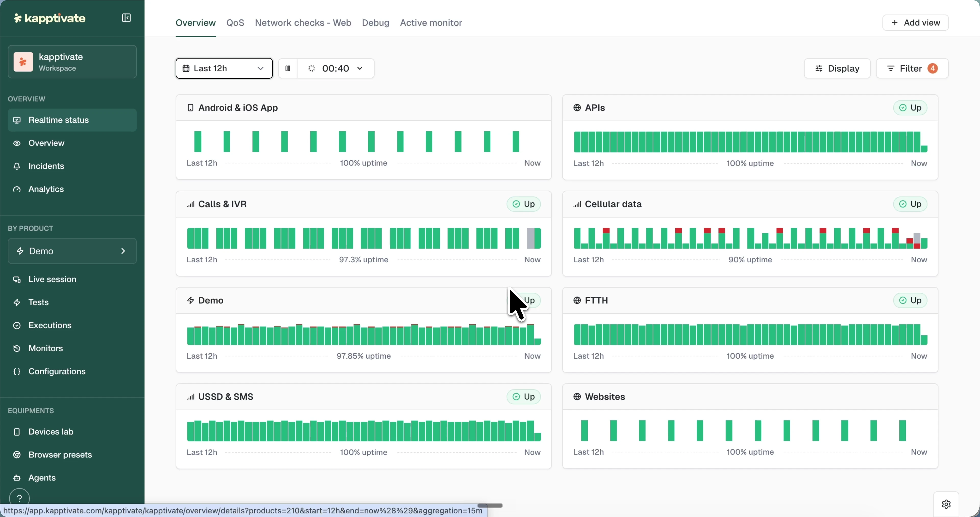Click the Devices lab phone icon

pos(17,432)
